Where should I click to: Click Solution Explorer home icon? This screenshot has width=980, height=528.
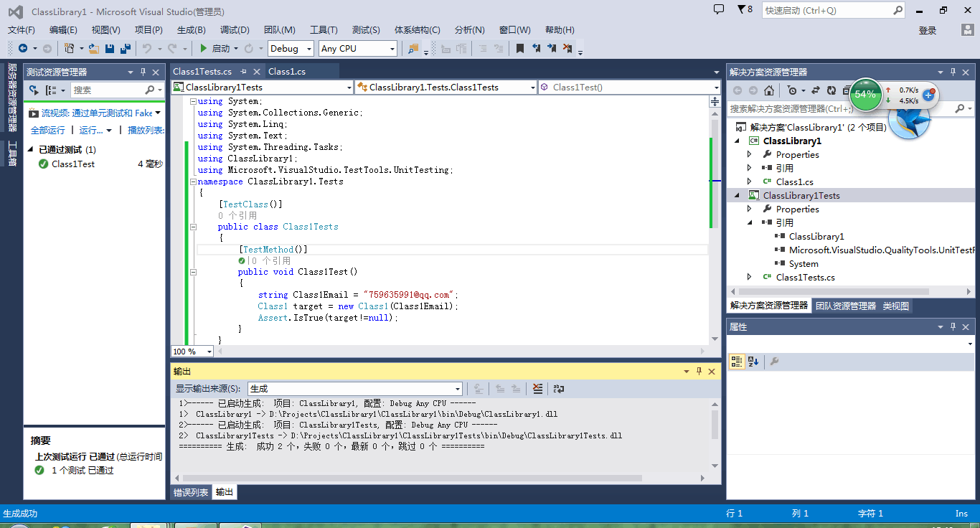coord(769,90)
